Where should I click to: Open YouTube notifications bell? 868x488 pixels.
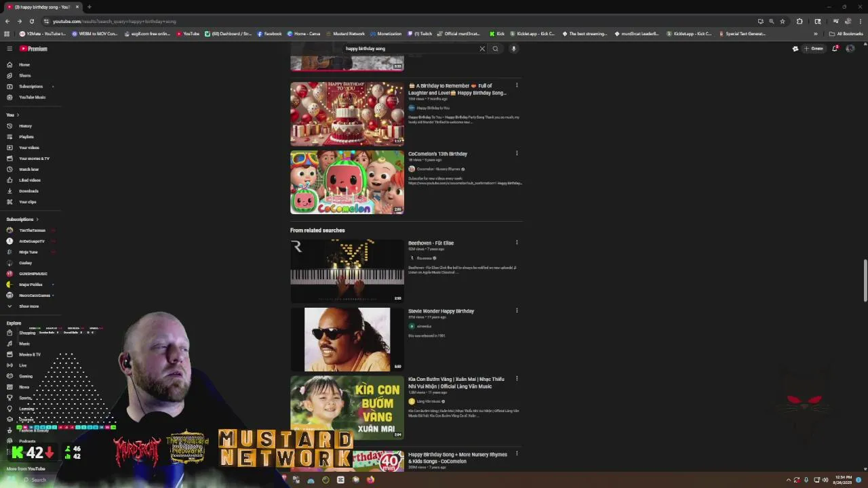(835, 49)
